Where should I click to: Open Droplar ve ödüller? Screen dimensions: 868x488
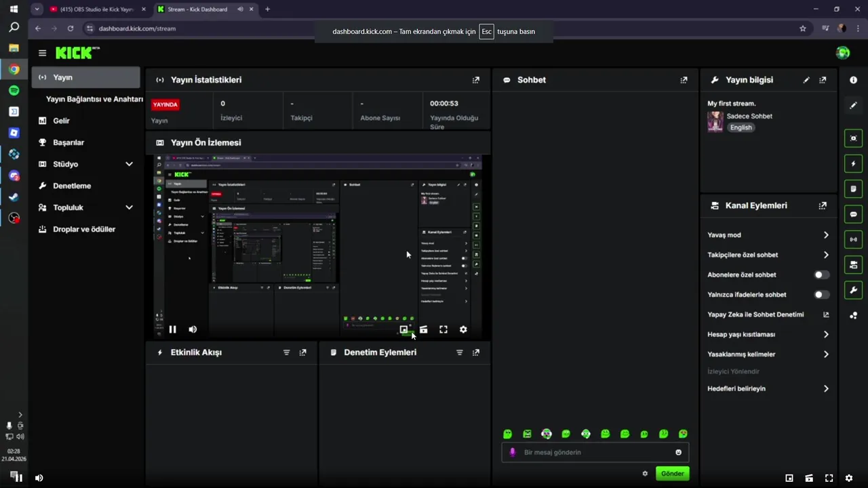point(85,229)
